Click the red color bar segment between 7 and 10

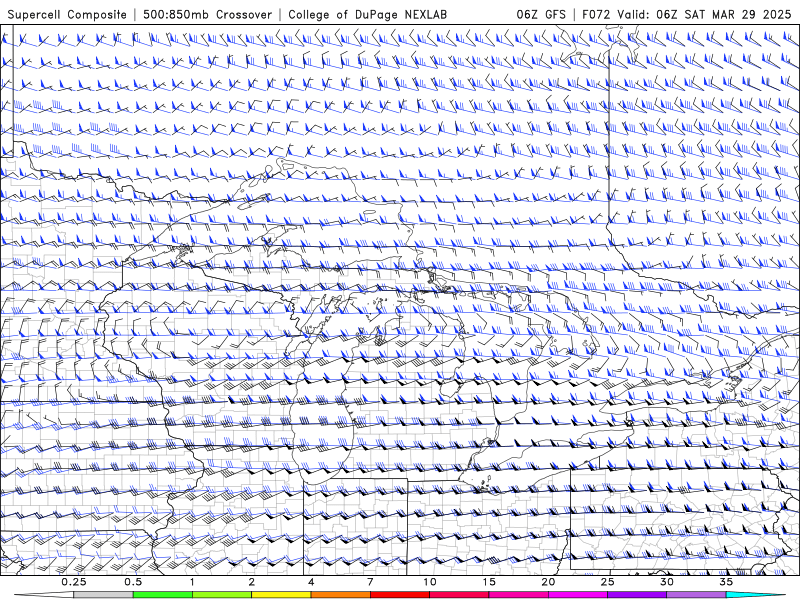400,595
